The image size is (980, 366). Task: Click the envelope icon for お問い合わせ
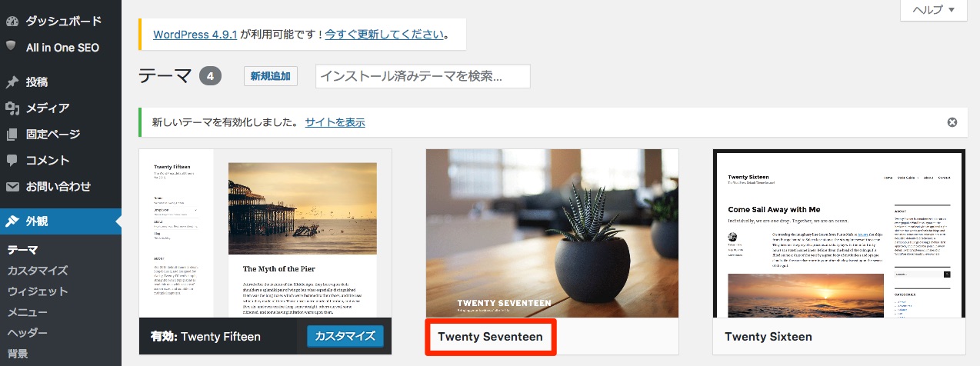(12, 187)
